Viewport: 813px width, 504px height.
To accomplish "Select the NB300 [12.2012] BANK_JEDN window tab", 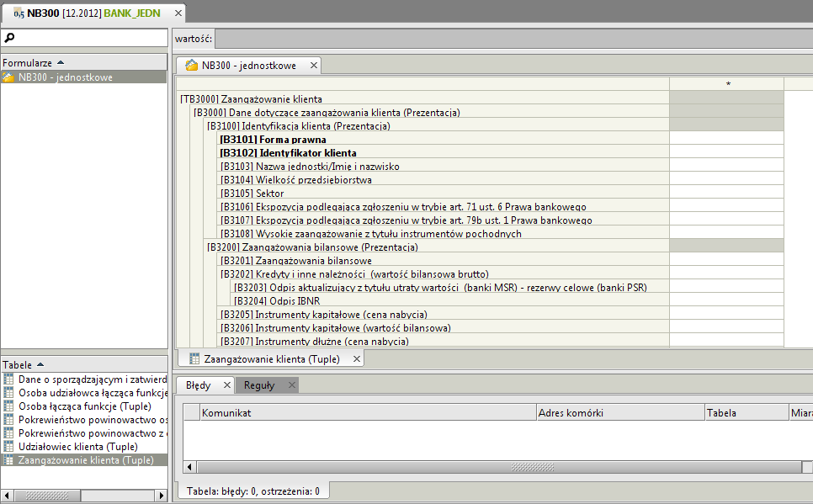I will 93,13.
